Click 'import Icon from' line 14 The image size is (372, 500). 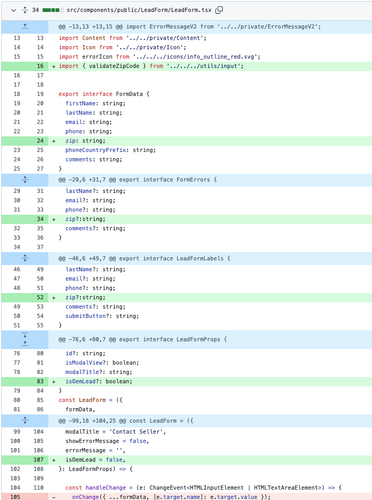pos(122,47)
